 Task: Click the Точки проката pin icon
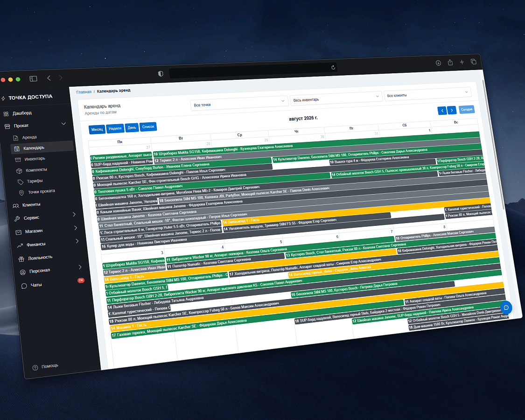tap(21, 193)
